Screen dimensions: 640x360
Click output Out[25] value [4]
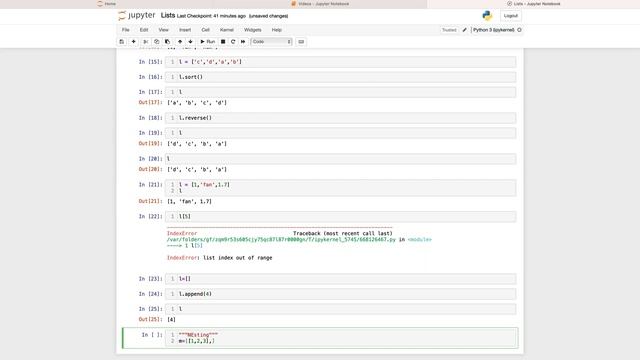coord(171,319)
